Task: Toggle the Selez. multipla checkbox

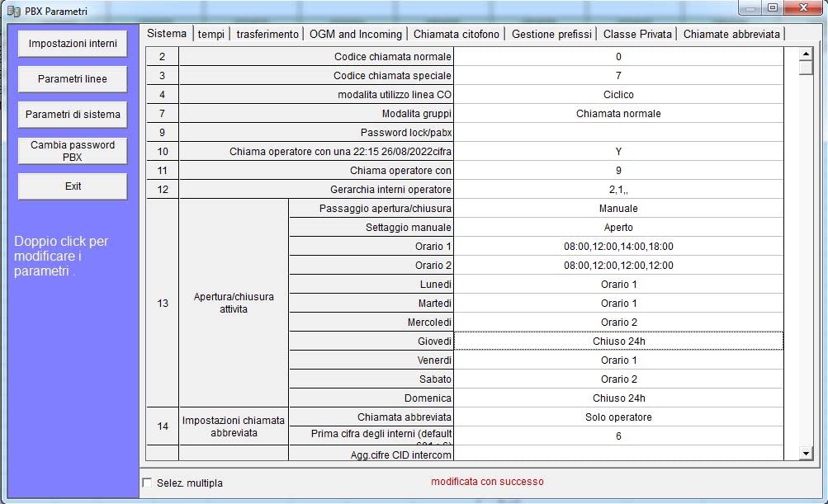Action: pos(147,483)
